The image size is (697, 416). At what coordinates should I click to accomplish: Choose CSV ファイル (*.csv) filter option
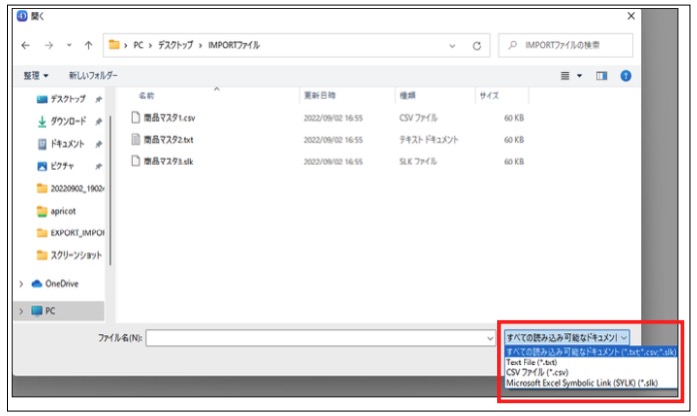(x=536, y=372)
